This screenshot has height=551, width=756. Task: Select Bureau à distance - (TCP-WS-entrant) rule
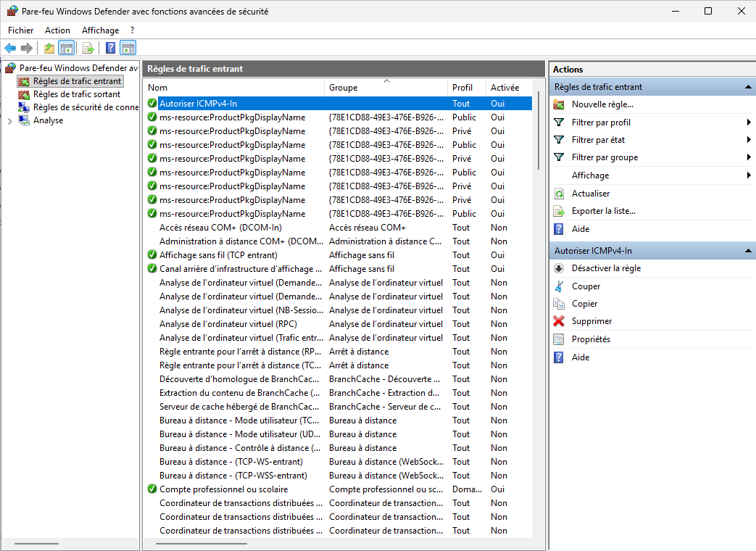coord(339,462)
